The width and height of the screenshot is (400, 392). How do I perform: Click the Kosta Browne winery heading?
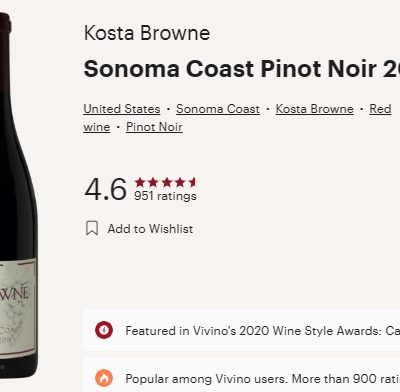[x=147, y=33]
